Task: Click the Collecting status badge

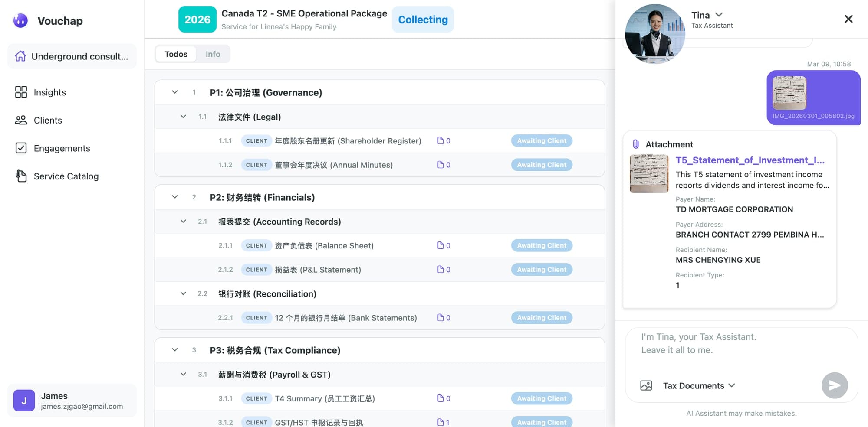Action: tap(423, 20)
